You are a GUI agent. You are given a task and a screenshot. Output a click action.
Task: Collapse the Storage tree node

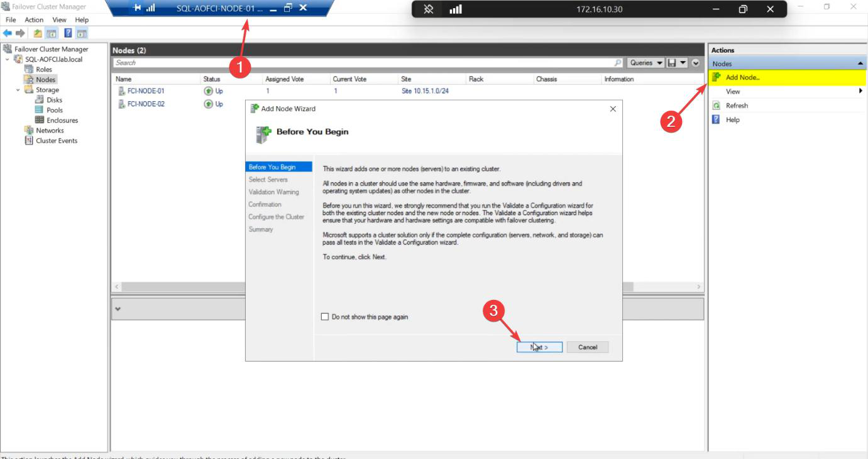coord(18,90)
